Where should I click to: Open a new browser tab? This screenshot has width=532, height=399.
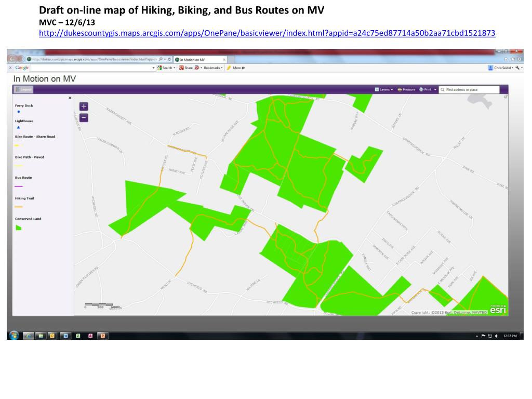(x=231, y=60)
